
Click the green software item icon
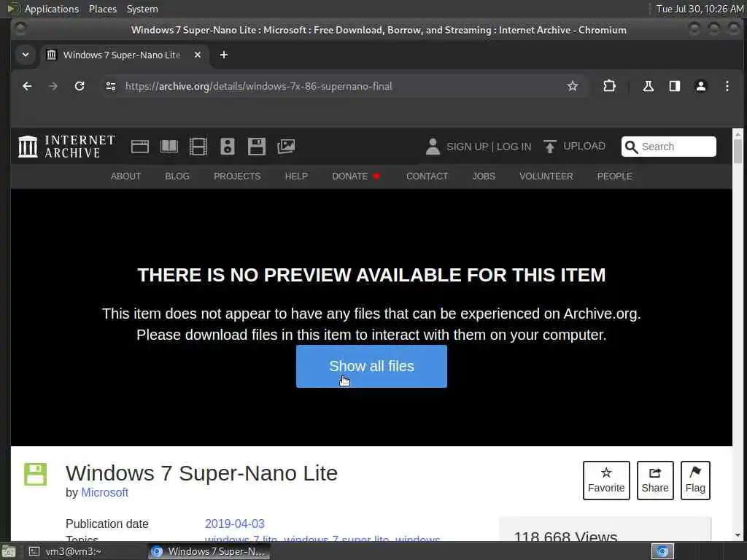36,474
